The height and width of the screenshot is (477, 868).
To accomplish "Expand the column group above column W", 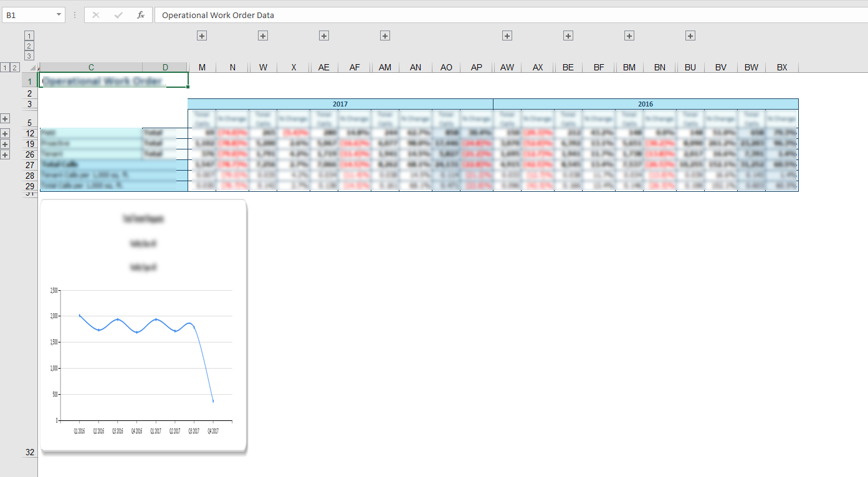I will click(263, 36).
